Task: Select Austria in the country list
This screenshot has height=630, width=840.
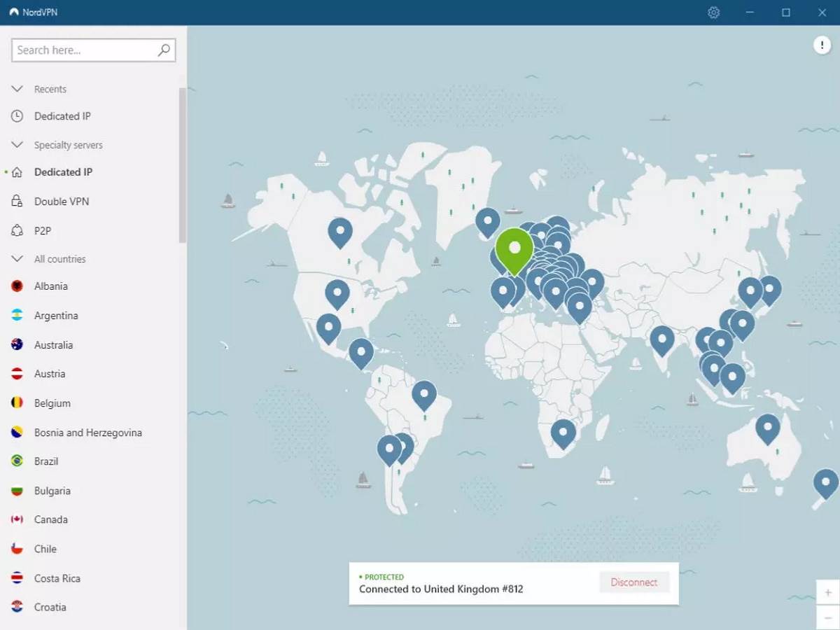Action: [x=49, y=374]
